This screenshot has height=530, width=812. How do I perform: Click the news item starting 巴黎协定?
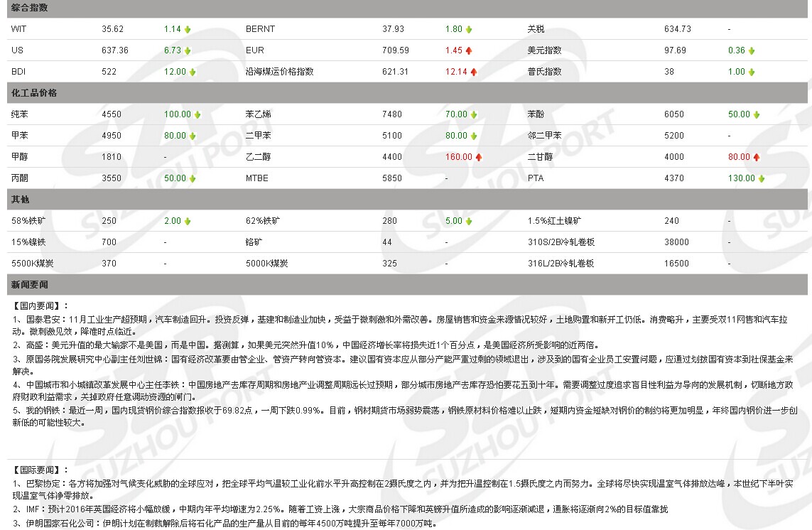403,490
